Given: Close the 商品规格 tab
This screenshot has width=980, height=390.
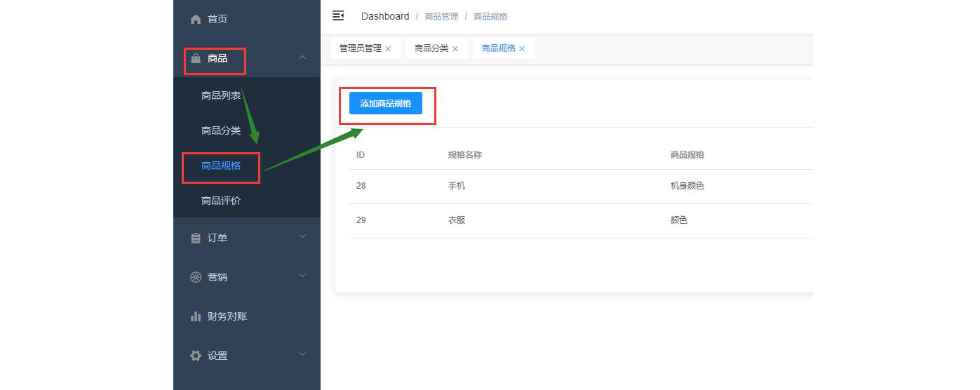Looking at the screenshot, I should (x=522, y=49).
